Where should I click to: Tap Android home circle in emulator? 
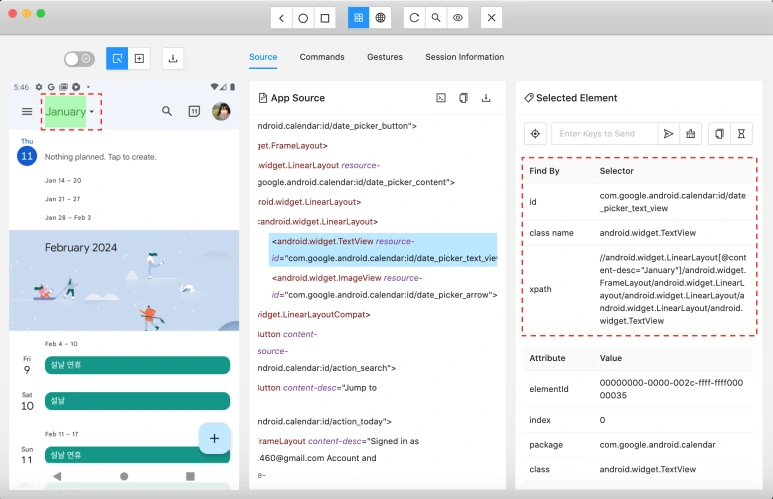[124, 476]
